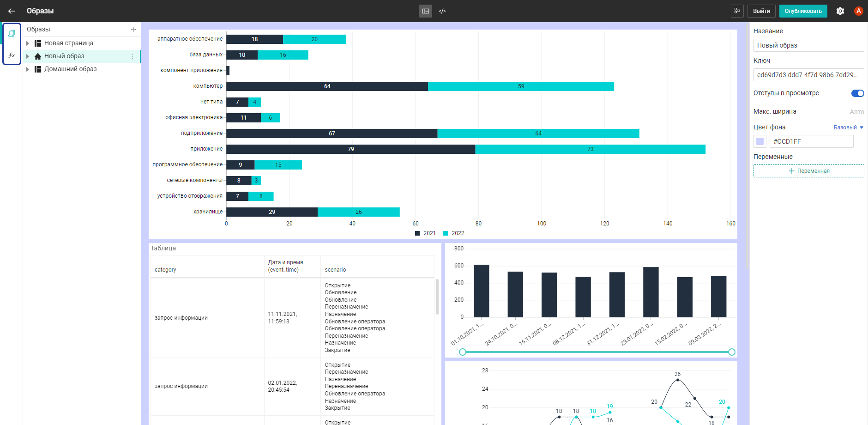The height and width of the screenshot is (425, 868).
Task: Edit the #CCD1FF hex color field
Action: tap(812, 141)
